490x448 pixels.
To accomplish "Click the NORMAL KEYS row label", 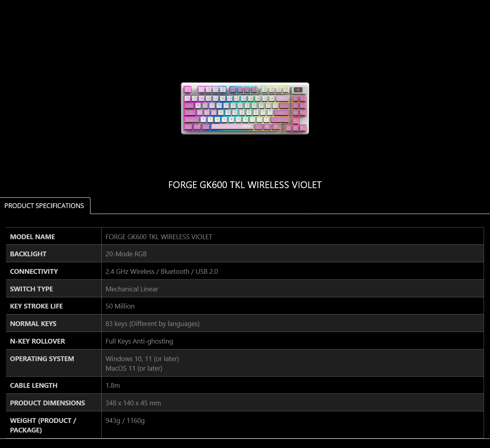I will pos(33,324).
